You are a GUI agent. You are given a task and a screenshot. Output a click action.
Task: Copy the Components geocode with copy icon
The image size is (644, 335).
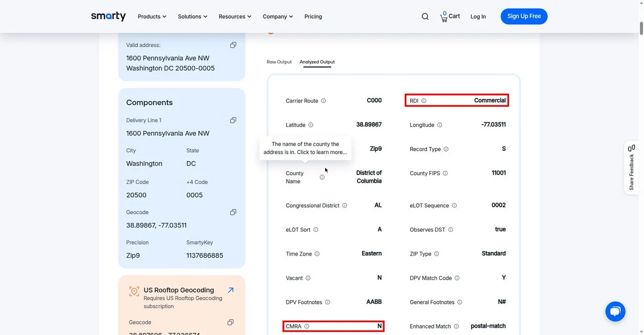pyautogui.click(x=233, y=212)
